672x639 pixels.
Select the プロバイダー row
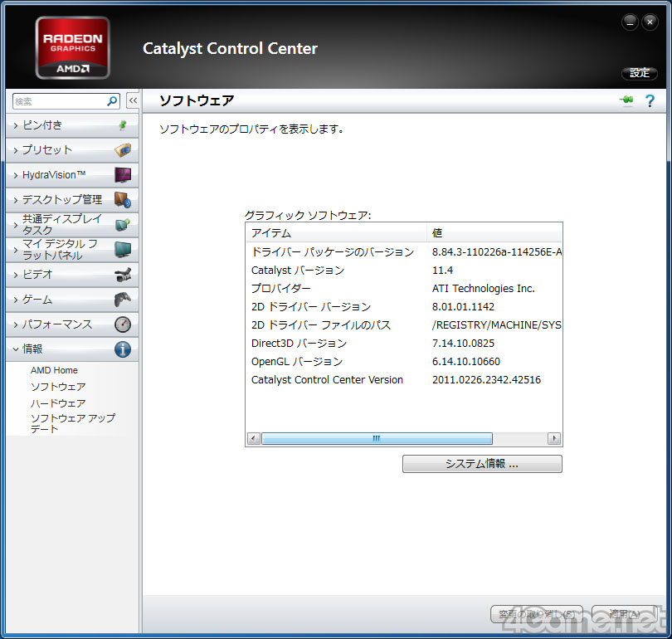point(404,289)
